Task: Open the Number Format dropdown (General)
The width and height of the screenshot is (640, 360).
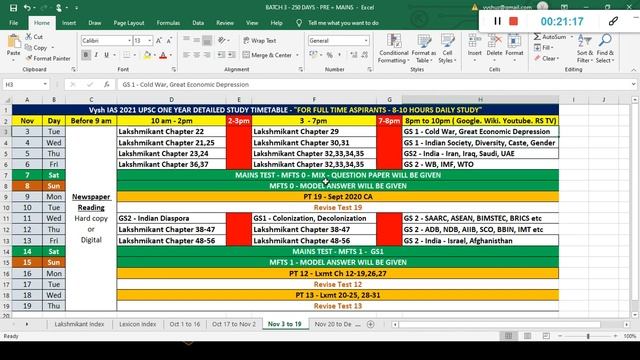Action: tap(366, 40)
